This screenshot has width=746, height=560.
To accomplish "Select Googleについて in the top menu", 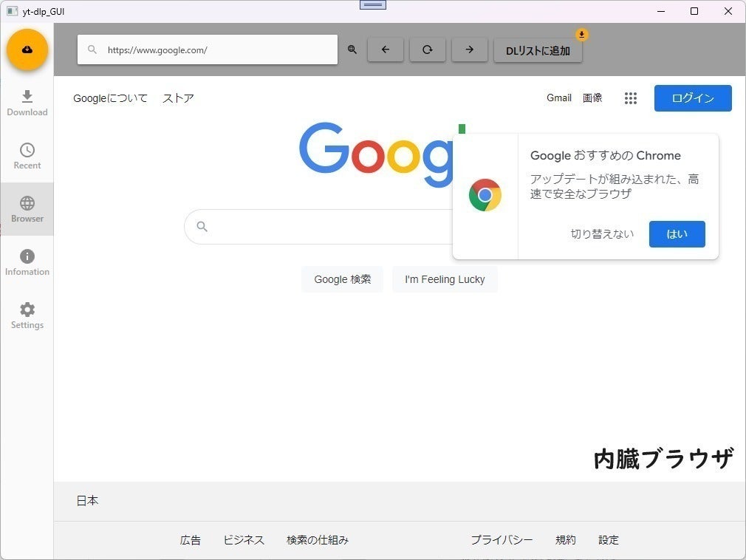I will pos(109,98).
